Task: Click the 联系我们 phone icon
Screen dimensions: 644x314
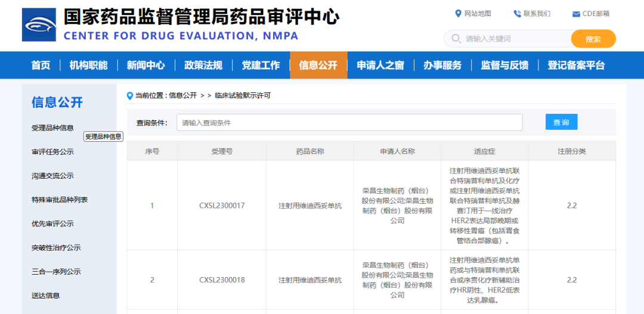Action: click(517, 14)
